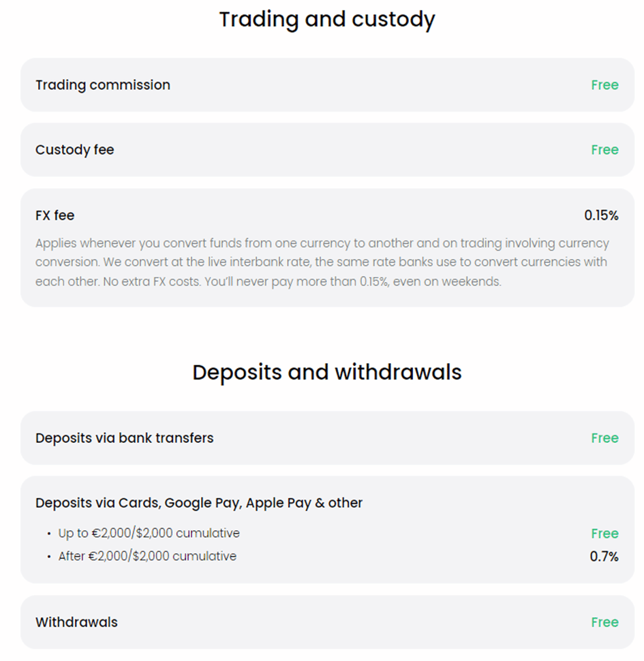The width and height of the screenshot is (644, 661).
Task: Click the Free value for Trading commission
Action: pos(604,85)
